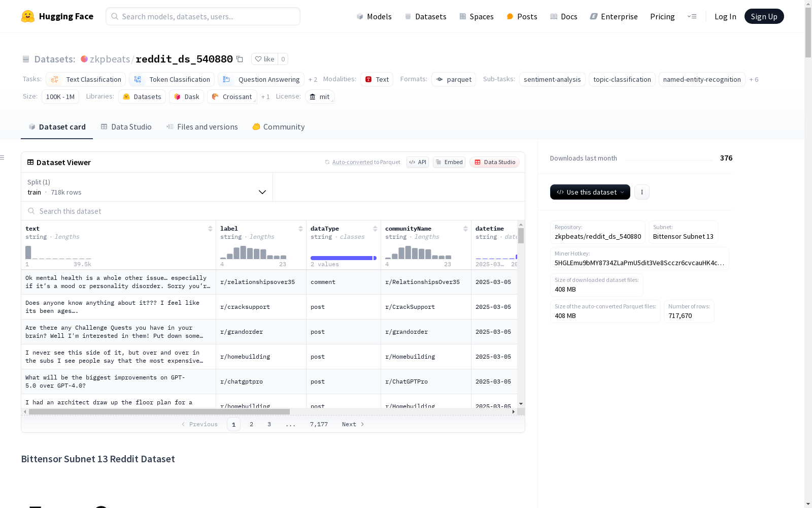Click the named-entity-recognition sub-task tag

click(x=702, y=79)
